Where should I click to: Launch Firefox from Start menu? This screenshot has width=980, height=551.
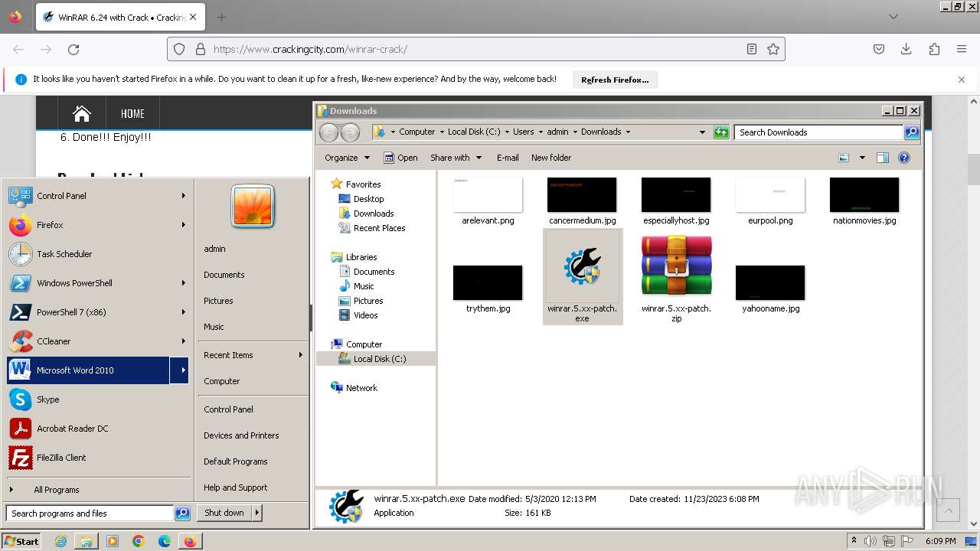(x=98, y=225)
